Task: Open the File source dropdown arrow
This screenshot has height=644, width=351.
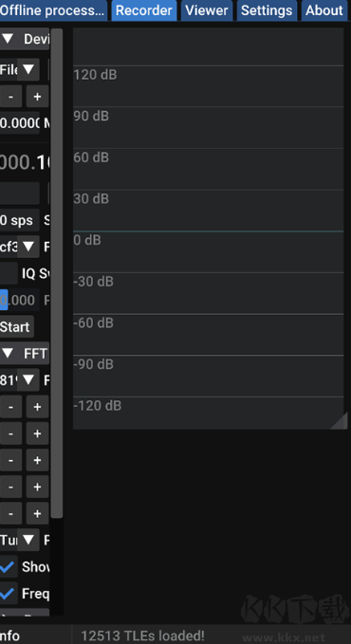Action: pyautogui.click(x=28, y=70)
